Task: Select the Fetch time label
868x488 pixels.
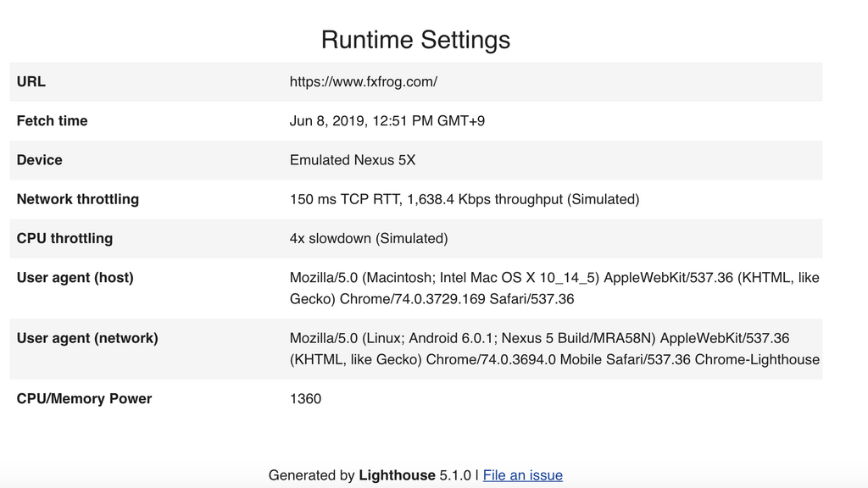Action: (x=52, y=121)
